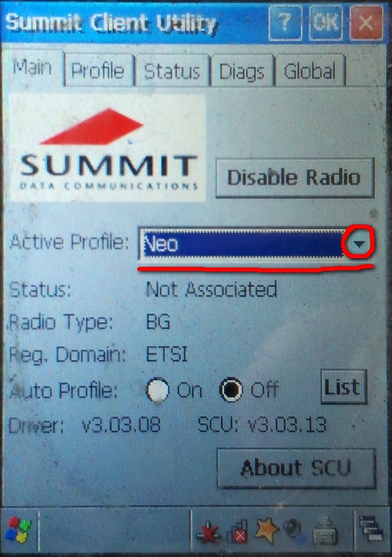
Task: Select the Neo active profile field
Action: [x=242, y=244]
